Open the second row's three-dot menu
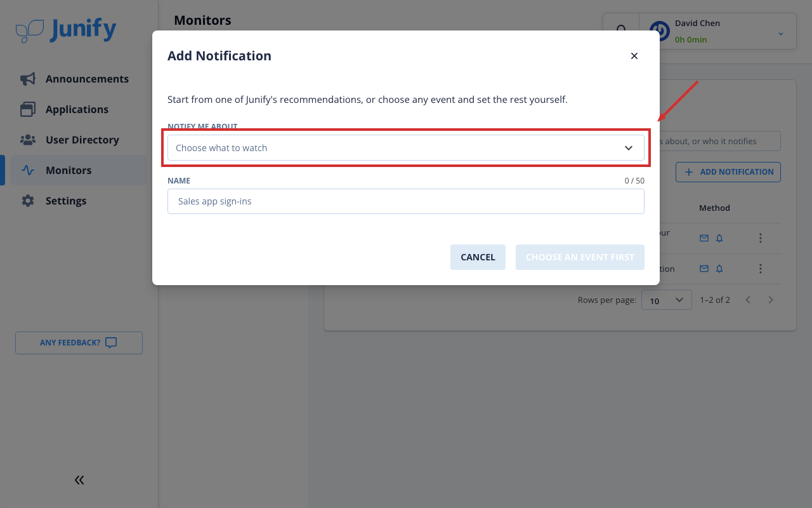This screenshot has height=508, width=812. click(x=761, y=269)
